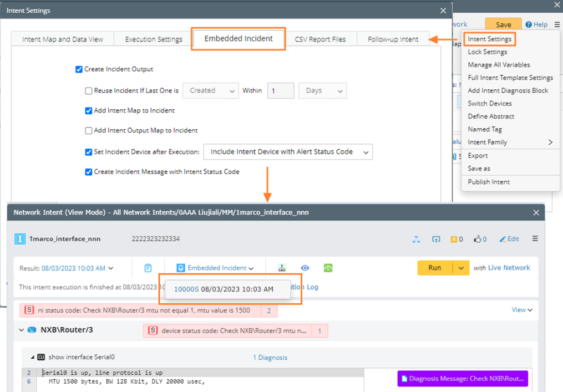Choose Manage All Variables menu item

point(499,65)
